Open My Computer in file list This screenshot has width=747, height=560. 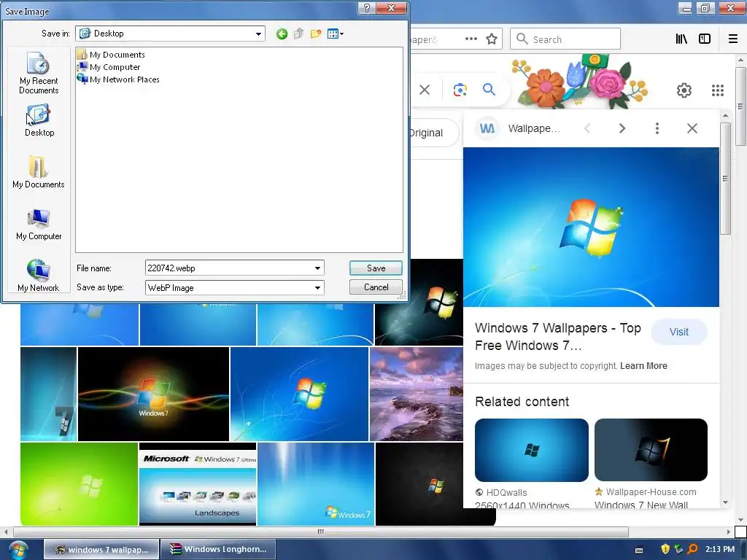pyautogui.click(x=109, y=66)
